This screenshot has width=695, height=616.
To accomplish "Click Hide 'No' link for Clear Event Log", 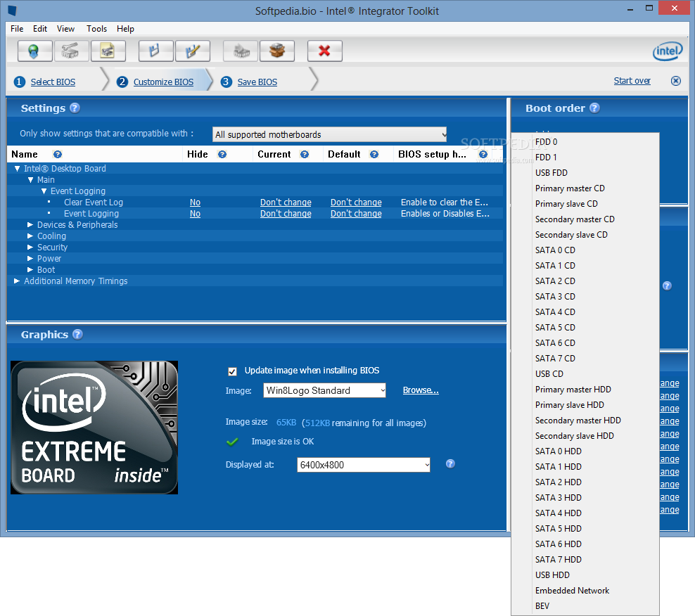I will [x=195, y=203].
